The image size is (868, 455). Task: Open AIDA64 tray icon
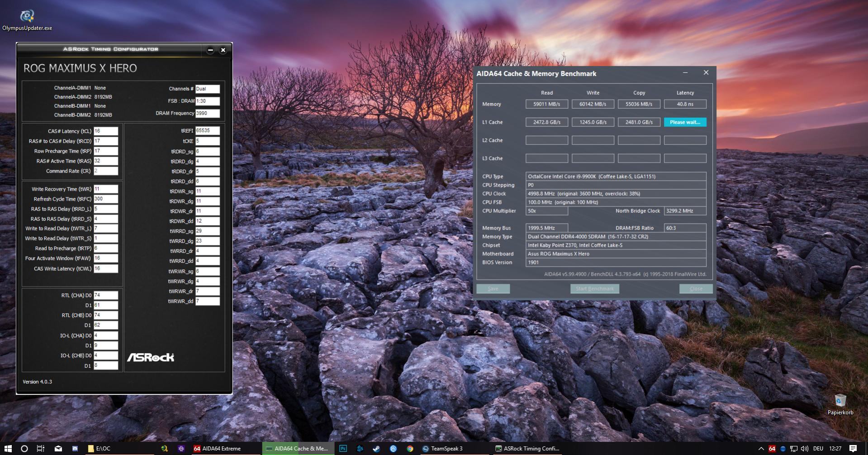coord(772,449)
